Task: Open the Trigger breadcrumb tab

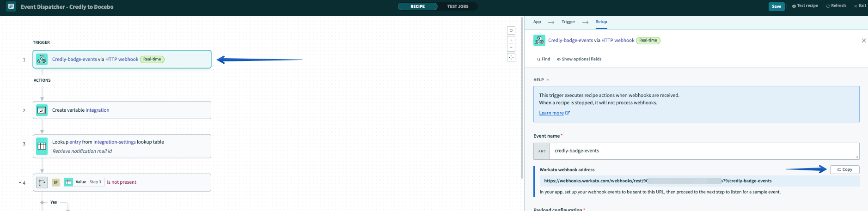Action: click(568, 22)
